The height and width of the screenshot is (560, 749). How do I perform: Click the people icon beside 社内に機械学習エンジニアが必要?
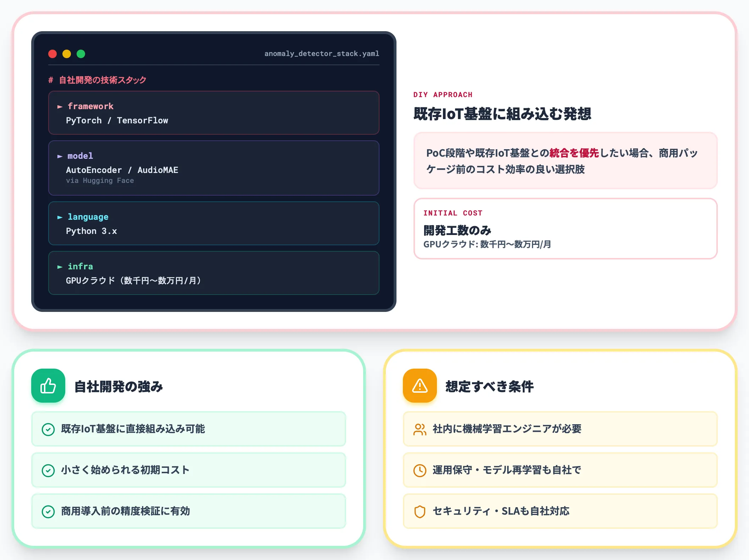point(420,429)
